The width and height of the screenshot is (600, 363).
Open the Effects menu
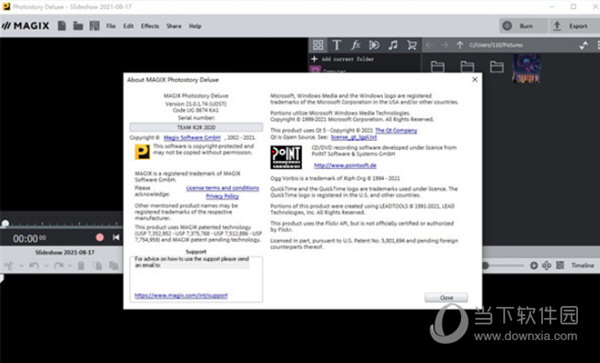click(x=150, y=26)
